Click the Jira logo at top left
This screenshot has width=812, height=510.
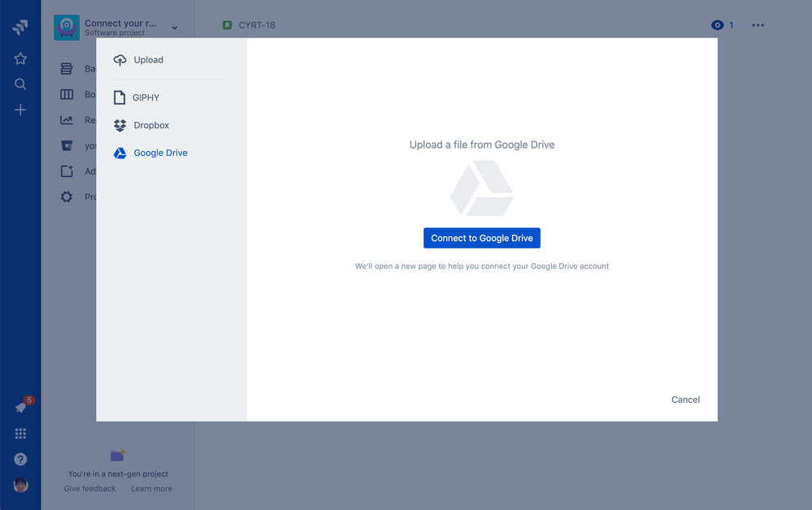(x=20, y=26)
